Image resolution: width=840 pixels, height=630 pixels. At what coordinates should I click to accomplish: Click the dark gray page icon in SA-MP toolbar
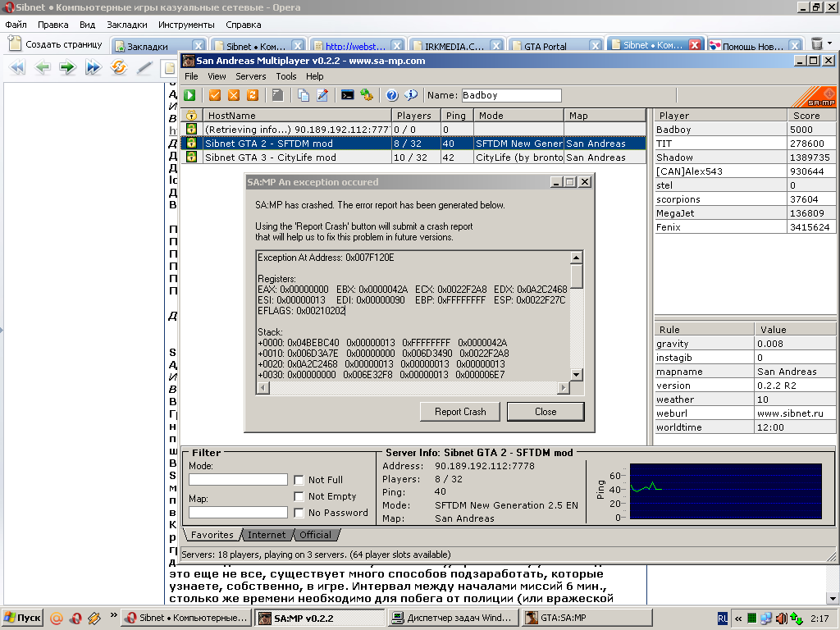pos(277,95)
